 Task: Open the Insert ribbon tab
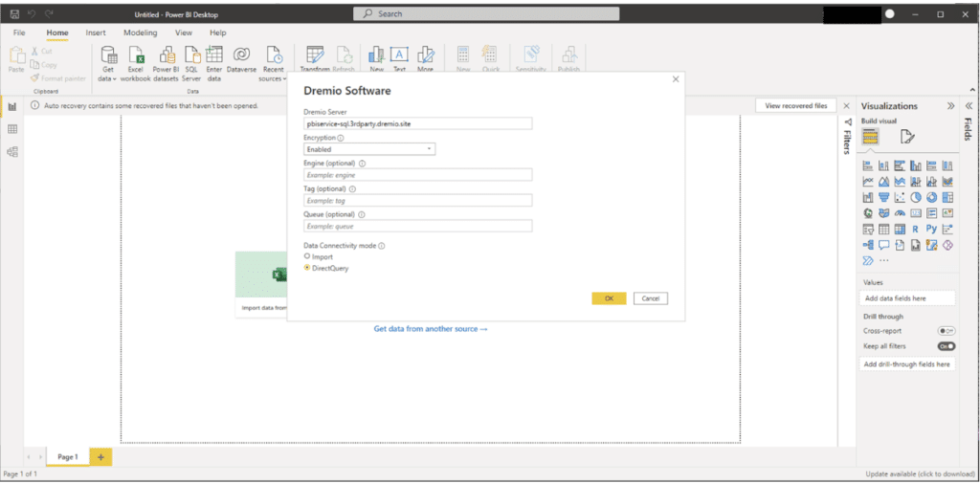coord(96,33)
